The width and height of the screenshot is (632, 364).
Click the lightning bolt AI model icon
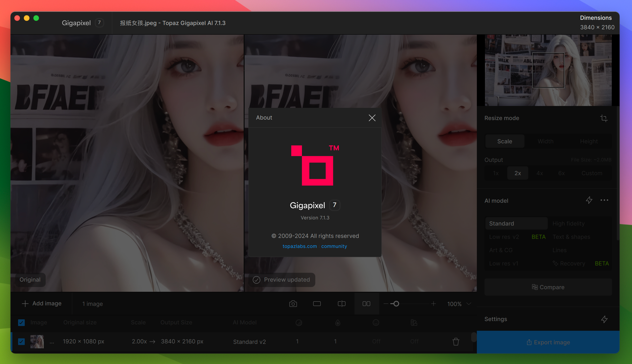[x=589, y=200]
